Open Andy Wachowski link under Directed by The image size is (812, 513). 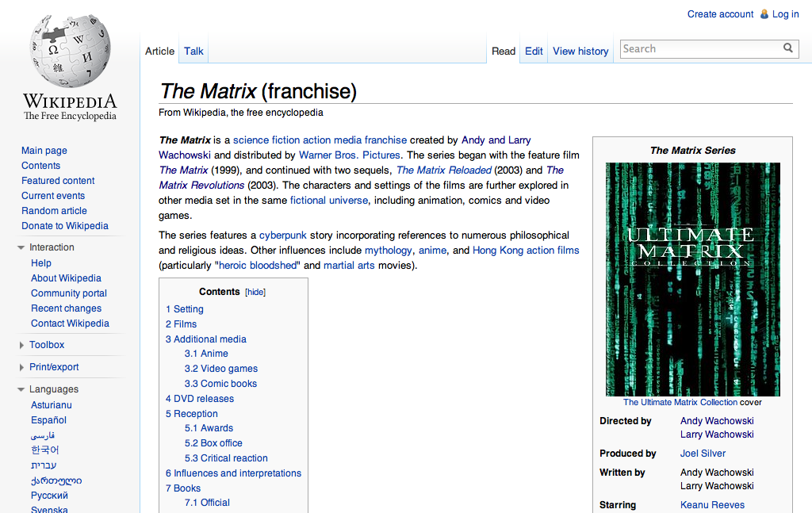717,421
